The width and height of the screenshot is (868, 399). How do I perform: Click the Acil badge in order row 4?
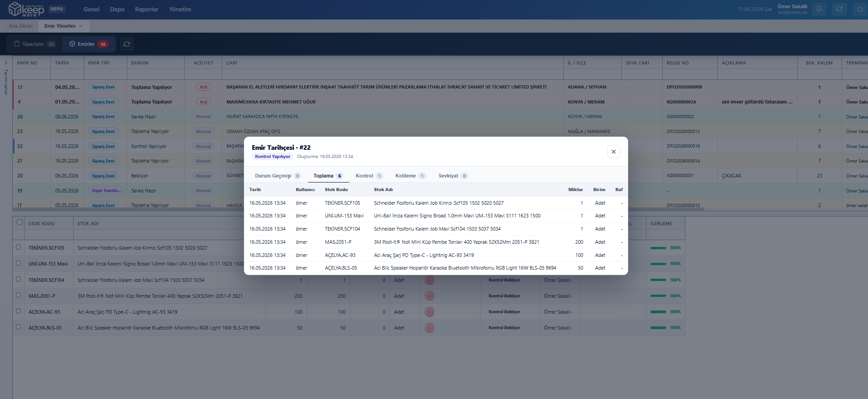click(203, 102)
